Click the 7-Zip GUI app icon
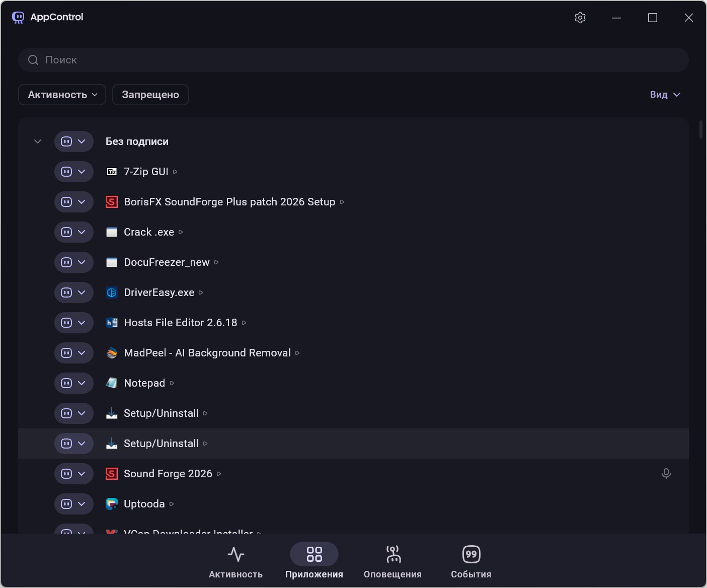The width and height of the screenshot is (707, 588). (x=112, y=172)
